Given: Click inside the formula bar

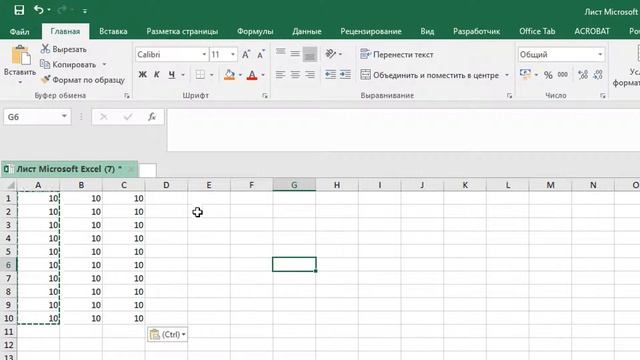Looking at the screenshot, I should (403, 130).
